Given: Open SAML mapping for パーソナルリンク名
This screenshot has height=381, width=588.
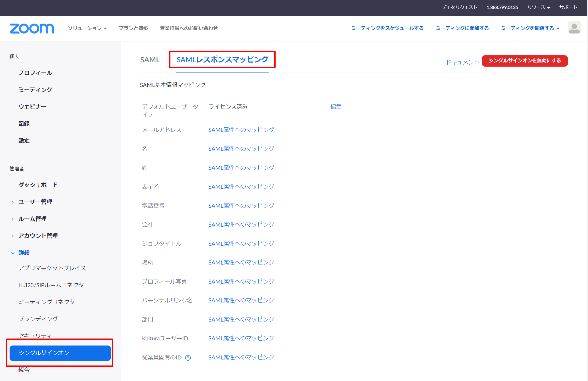Looking at the screenshot, I should [x=241, y=300].
